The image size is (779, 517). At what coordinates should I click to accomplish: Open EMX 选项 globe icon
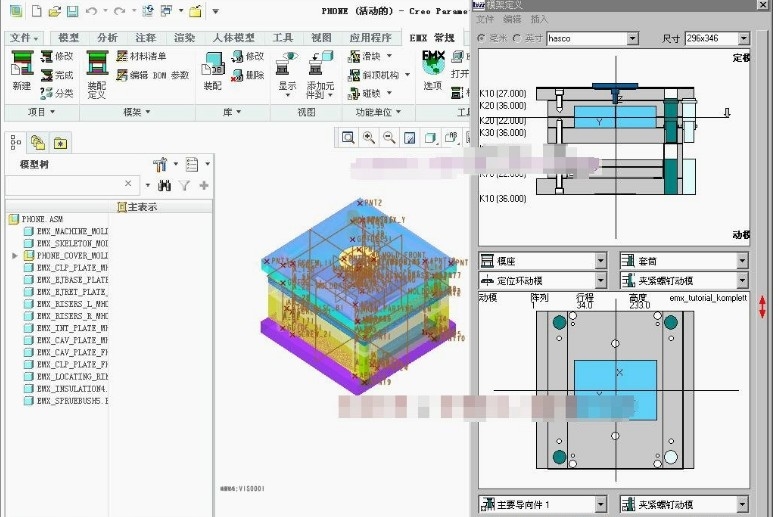point(433,70)
